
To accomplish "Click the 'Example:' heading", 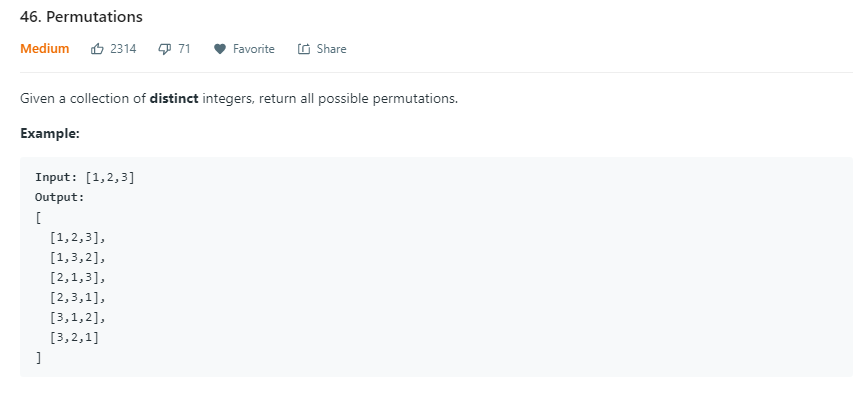I will [x=49, y=133].
